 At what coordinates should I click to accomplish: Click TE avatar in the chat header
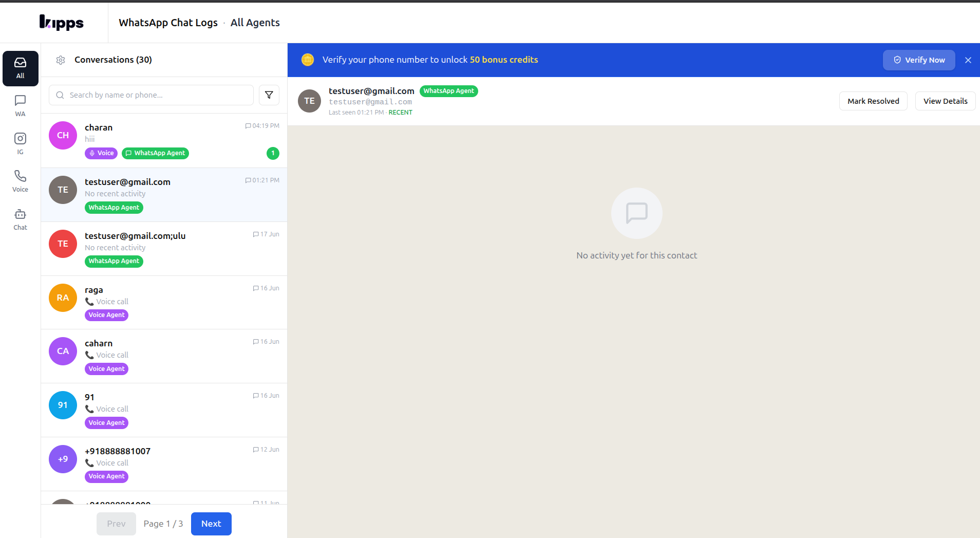tap(309, 101)
